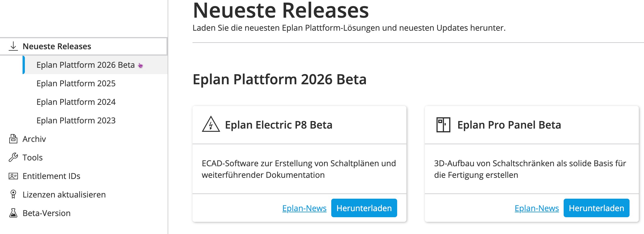This screenshot has height=234, width=644.
Task: Open Eplan Plattform 2025 releases
Action: click(x=76, y=83)
